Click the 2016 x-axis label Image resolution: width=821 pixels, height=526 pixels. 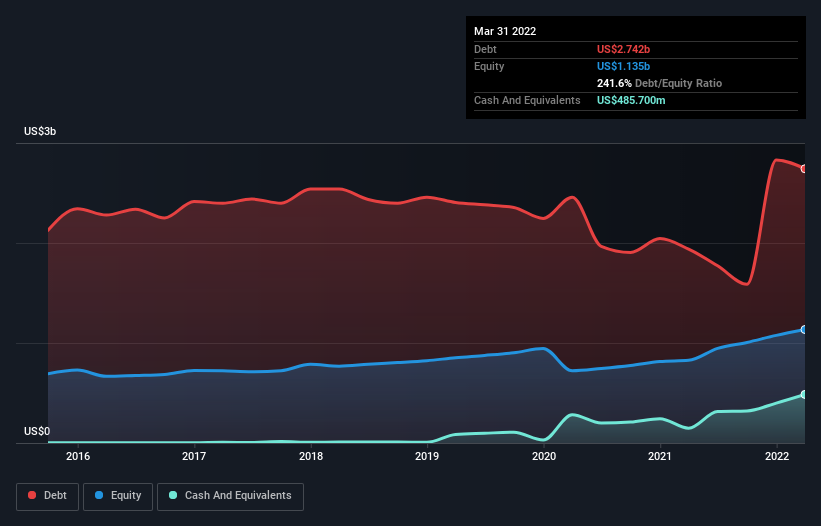tap(78, 456)
